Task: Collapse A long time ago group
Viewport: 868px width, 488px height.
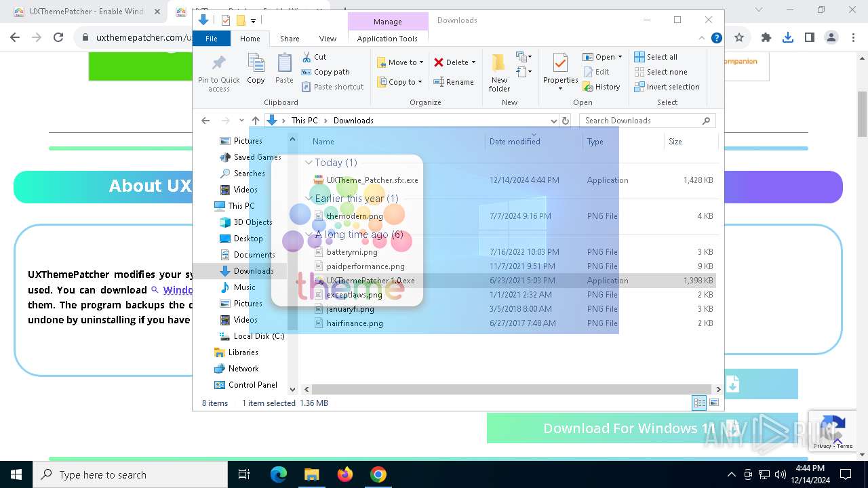Action: 309,235
